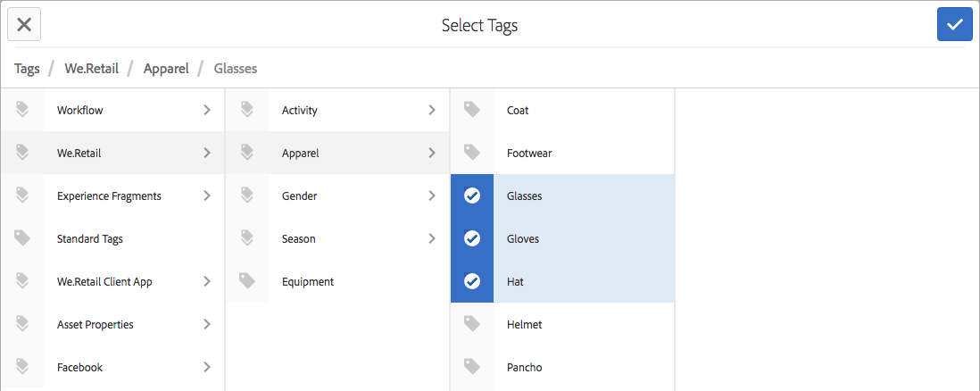
Task: Navigate to Apparel in the breadcrumb
Action: click(x=166, y=68)
